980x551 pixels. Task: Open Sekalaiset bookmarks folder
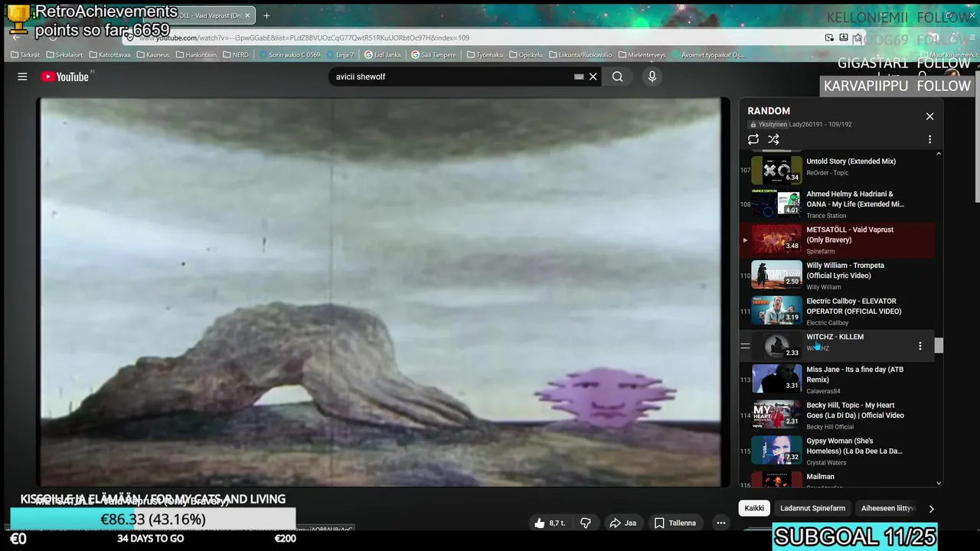pos(64,55)
